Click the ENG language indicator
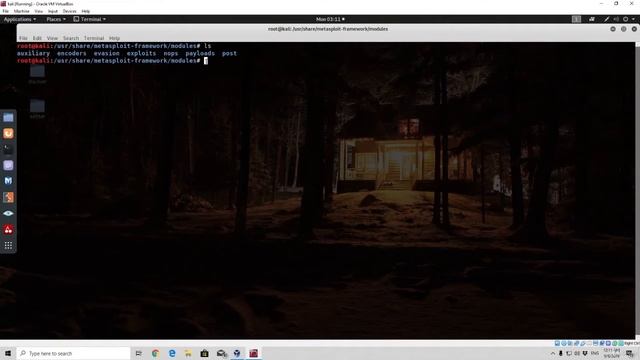This screenshot has height=360, width=640. click(595, 353)
